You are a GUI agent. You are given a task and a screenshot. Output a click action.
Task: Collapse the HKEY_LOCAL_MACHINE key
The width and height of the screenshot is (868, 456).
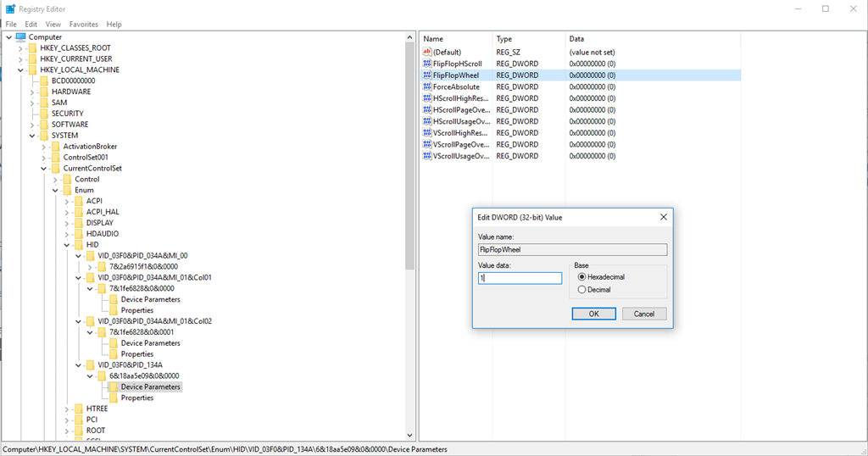20,70
